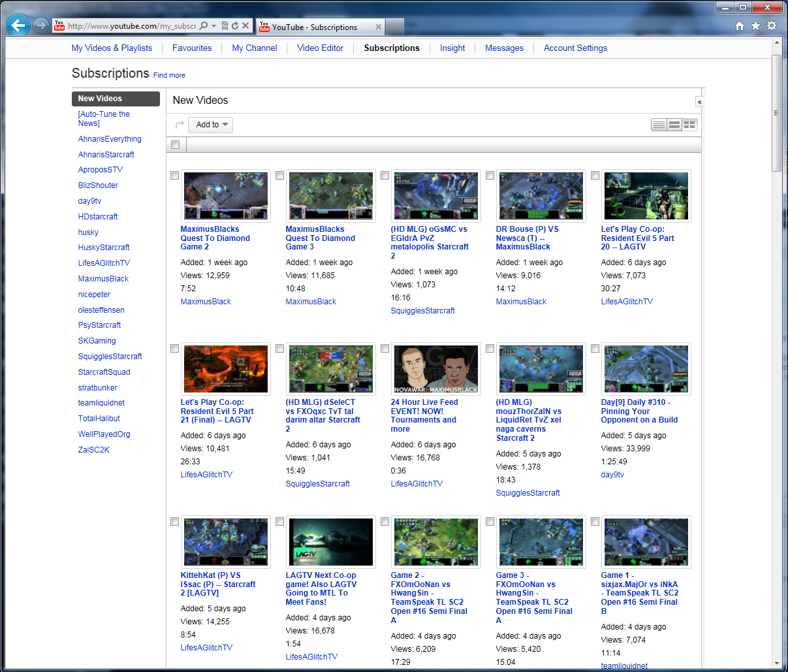Collapse the sidebar with the double-chevron icon
This screenshot has width=788, height=672.
[699, 102]
